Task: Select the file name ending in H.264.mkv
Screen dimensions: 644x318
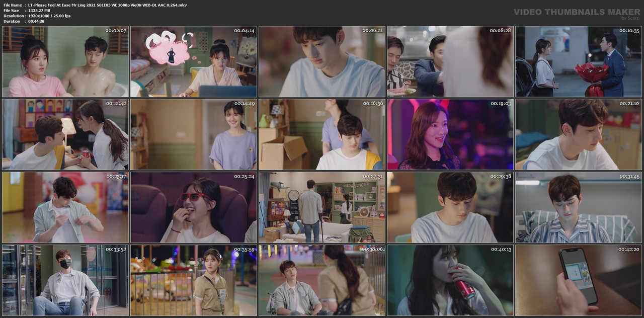Action: 108,5
